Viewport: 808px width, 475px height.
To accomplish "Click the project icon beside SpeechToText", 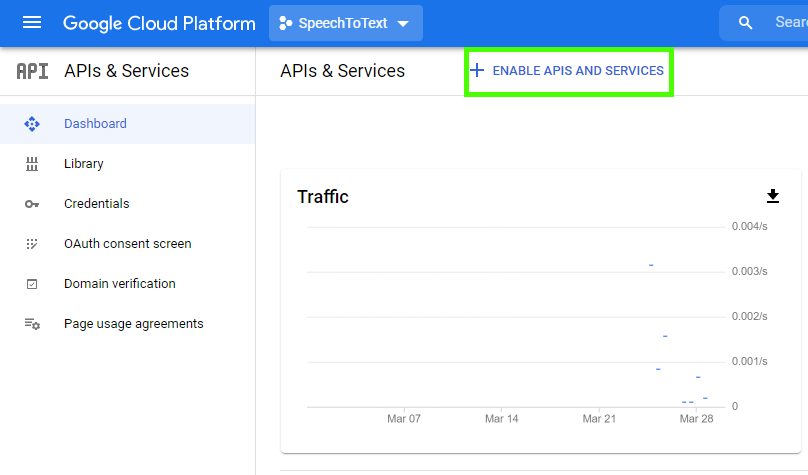I will pyautogui.click(x=285, y=23).
